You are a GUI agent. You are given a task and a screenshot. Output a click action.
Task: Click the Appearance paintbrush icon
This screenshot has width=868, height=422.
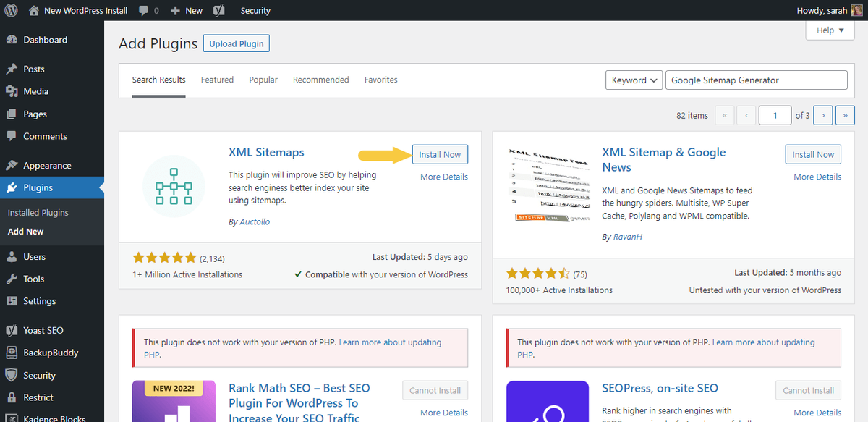click(12, 165)
